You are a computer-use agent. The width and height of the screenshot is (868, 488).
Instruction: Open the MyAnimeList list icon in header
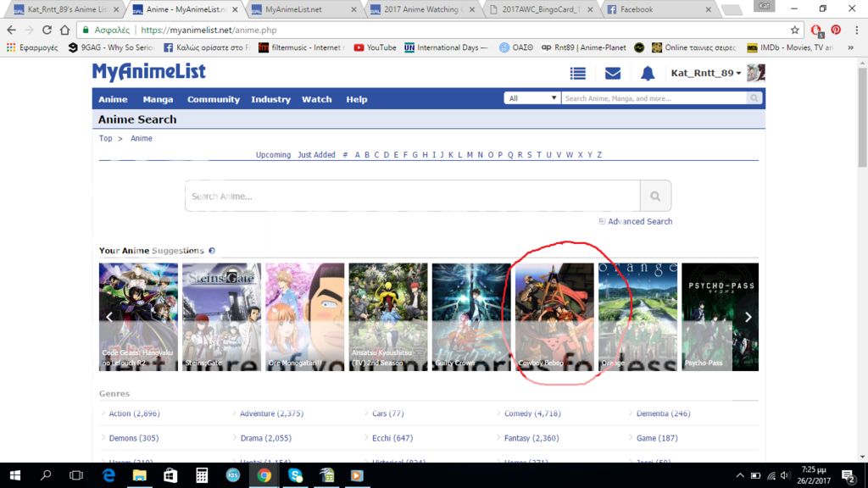click(x=578, y=74)
